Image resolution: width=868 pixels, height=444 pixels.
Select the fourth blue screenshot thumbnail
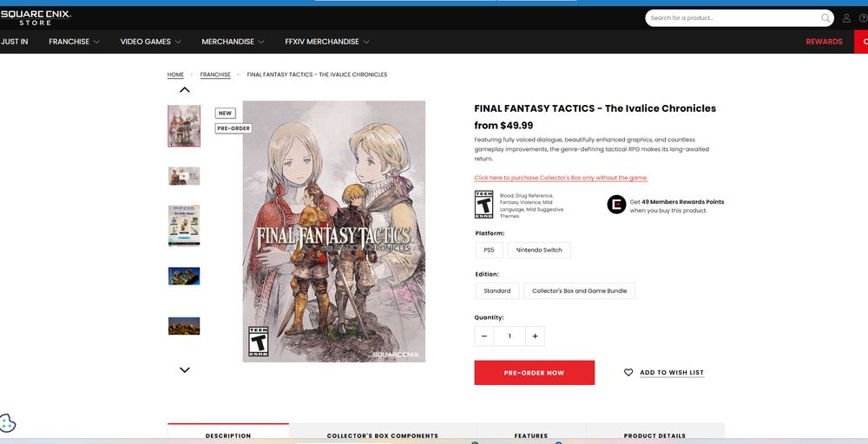coord(184,276)
